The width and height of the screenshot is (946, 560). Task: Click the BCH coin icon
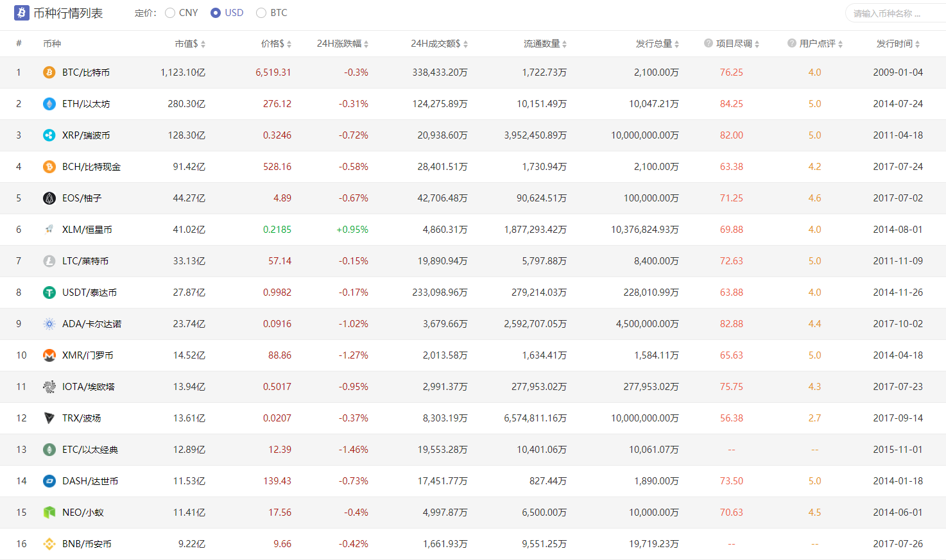click(49, 167)
